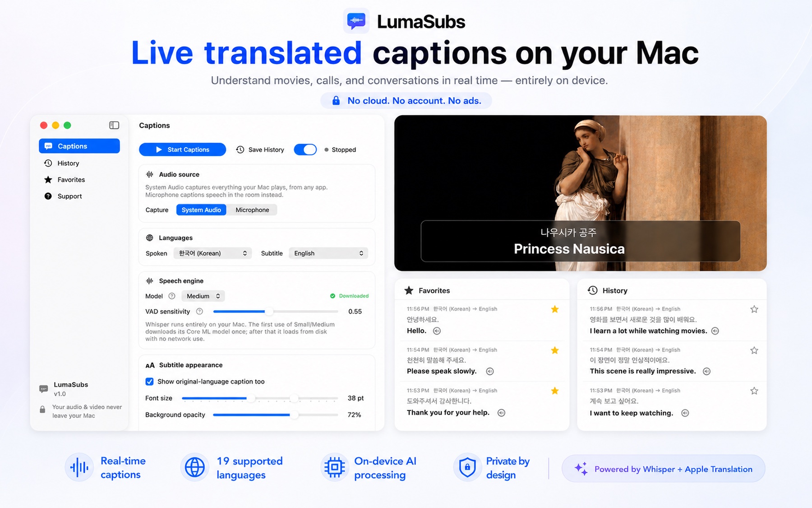812x508 pixels.
Task: Unstar the 'Thank you for your help.' favorite
Action: (x=555, y=391)
